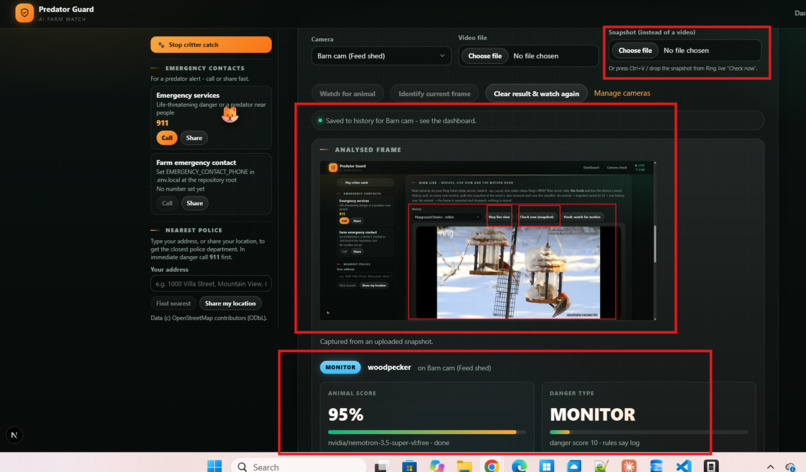The height and width of the screenshot is (472, 806).
Task: Click the Danger type score bar
Action: tap(649, 432)
